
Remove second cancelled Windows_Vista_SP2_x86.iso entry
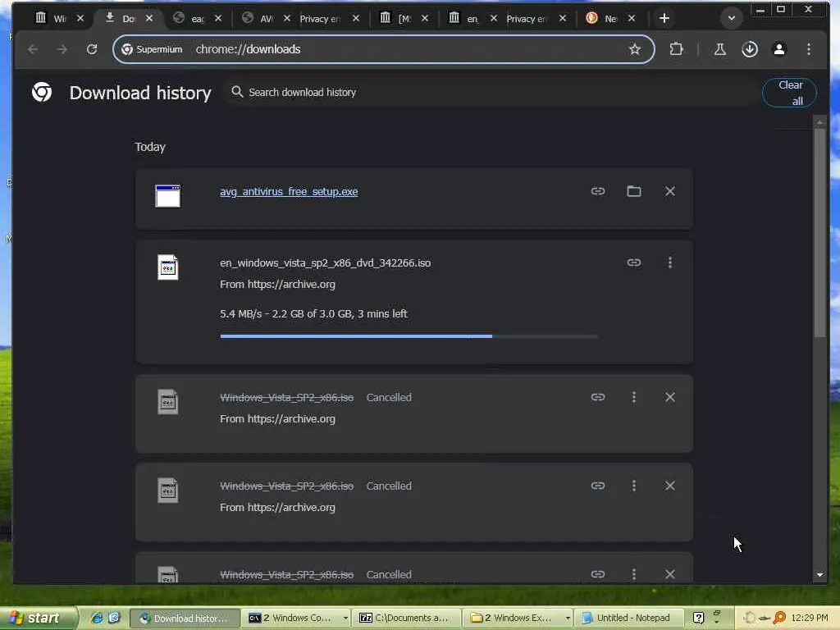click(x=669, y=486)
